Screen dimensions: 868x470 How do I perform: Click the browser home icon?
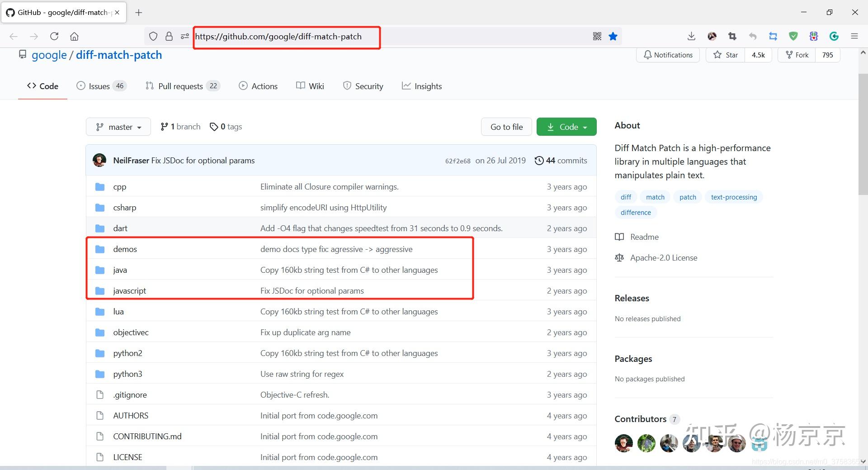click(x=74, y=36)
